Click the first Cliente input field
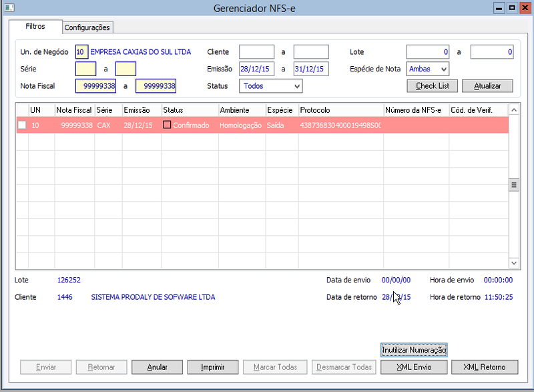Image resolution: width=534 pixels, height=392 pixels. [x=256, y=52]
